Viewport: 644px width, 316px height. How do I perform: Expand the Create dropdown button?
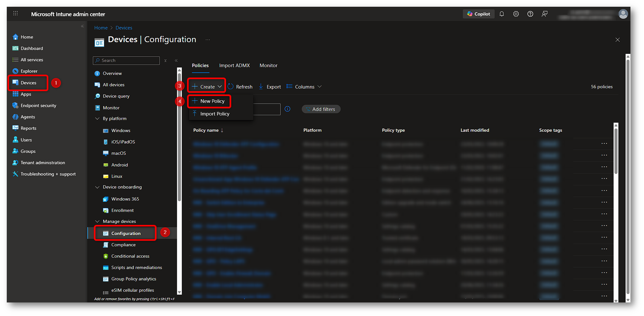(207, 87)
